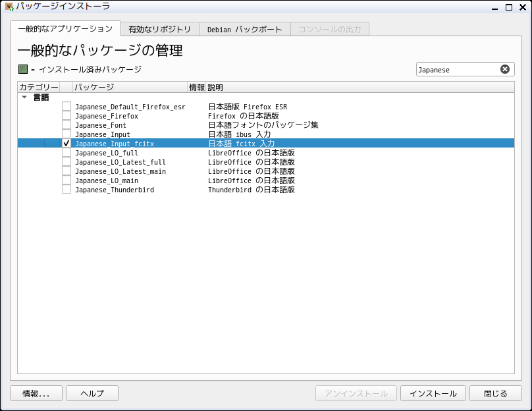Screen dimensions: 532x411
Task: Open the Debian バックポート tab
Action: click(245, 30)
